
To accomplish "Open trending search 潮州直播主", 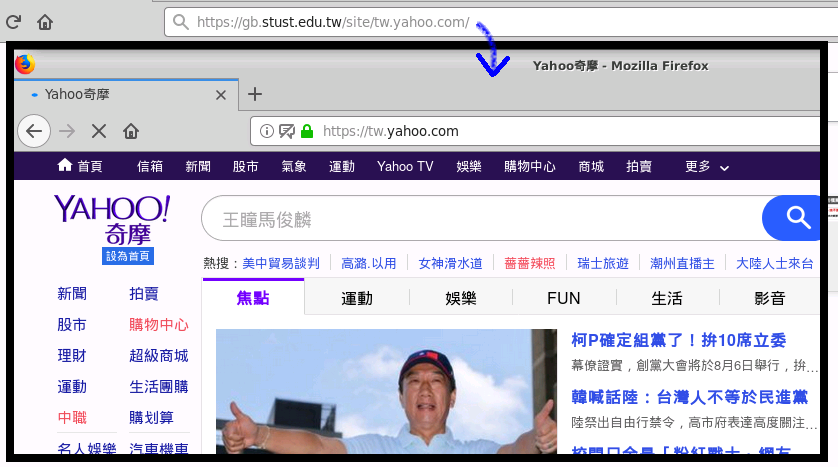I will 682,263.
